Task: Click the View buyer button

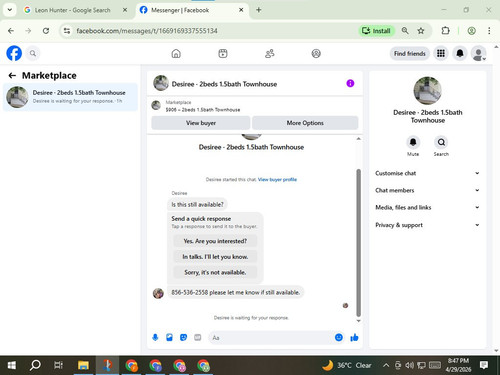Action: (x=201, y=123)
